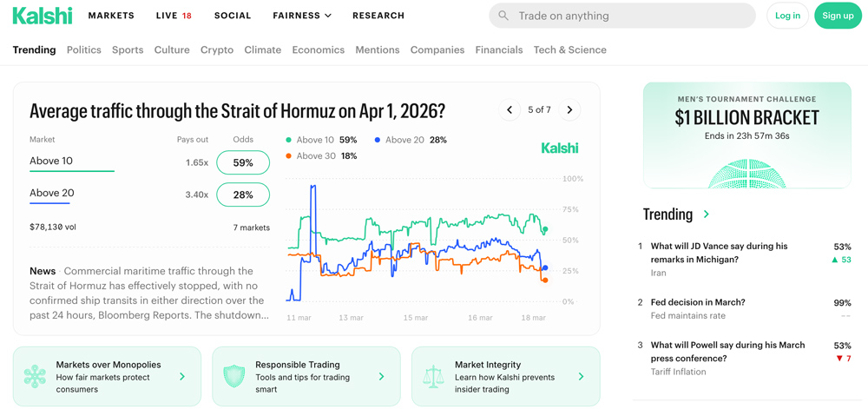Open the Responsible Trading card text
868x409 pixels.
303,377
